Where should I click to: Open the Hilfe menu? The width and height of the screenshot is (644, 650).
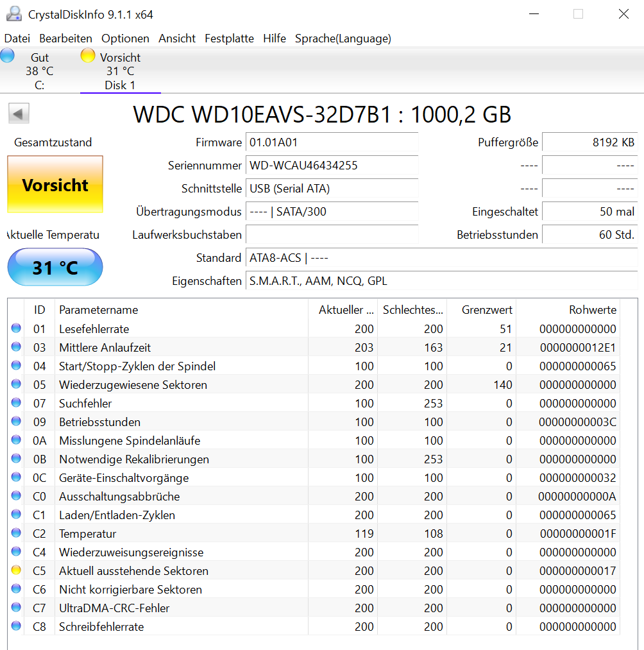click(x=275, y=38)
